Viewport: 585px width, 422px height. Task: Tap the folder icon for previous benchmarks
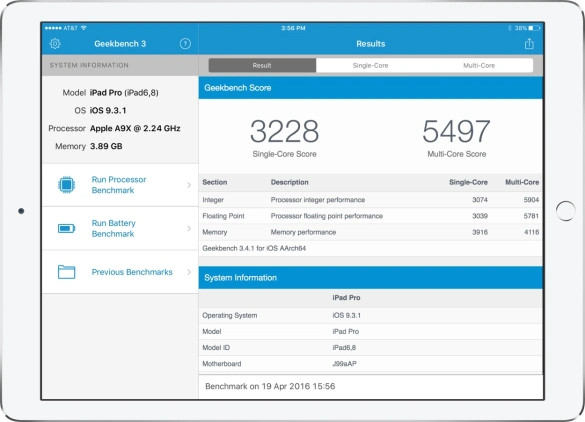coord(66,272)
